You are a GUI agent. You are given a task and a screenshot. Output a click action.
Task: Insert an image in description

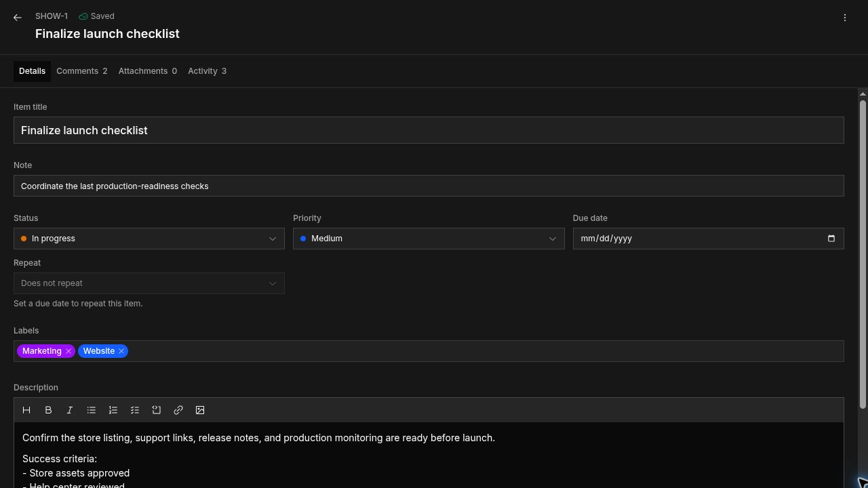click(200, 410)
